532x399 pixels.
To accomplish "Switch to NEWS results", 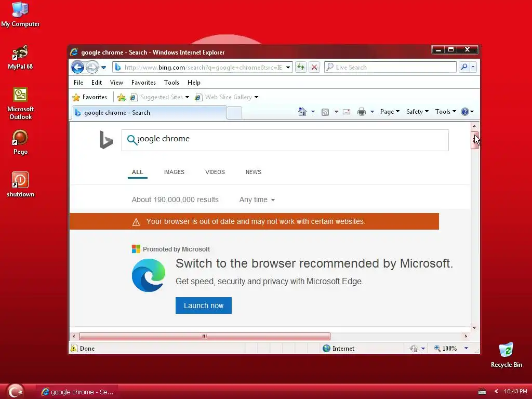I will 253,172.
